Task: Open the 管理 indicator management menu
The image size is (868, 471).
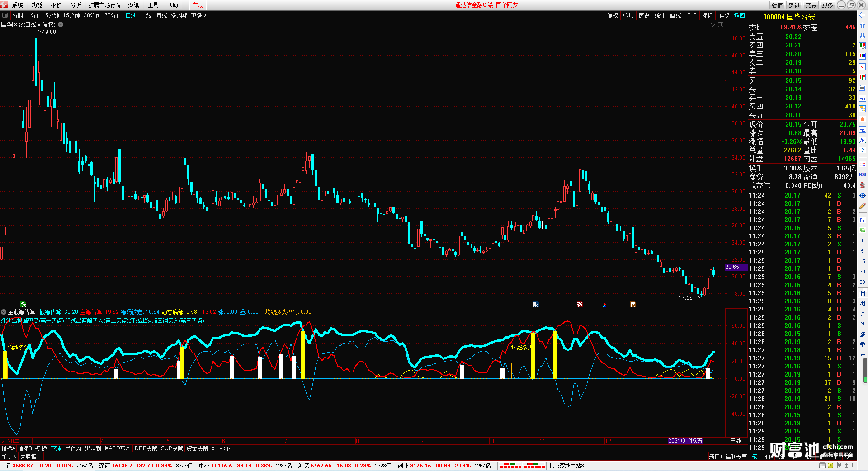Action: coord(56,448)
